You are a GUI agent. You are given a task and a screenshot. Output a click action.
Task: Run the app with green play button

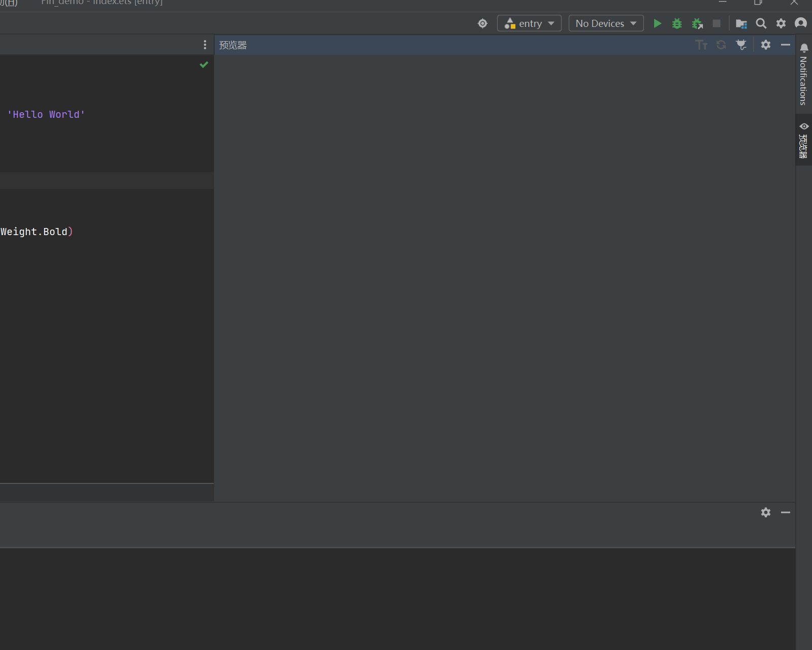pos(657,23)
